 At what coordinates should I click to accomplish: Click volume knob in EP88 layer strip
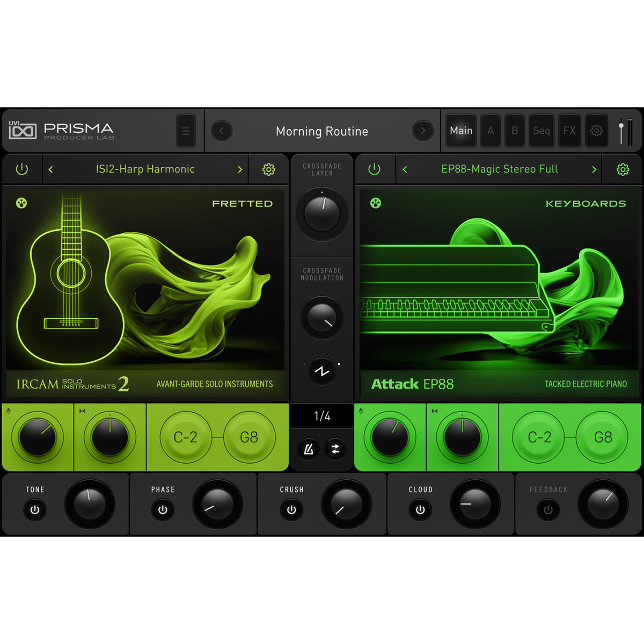pos(390,437)
